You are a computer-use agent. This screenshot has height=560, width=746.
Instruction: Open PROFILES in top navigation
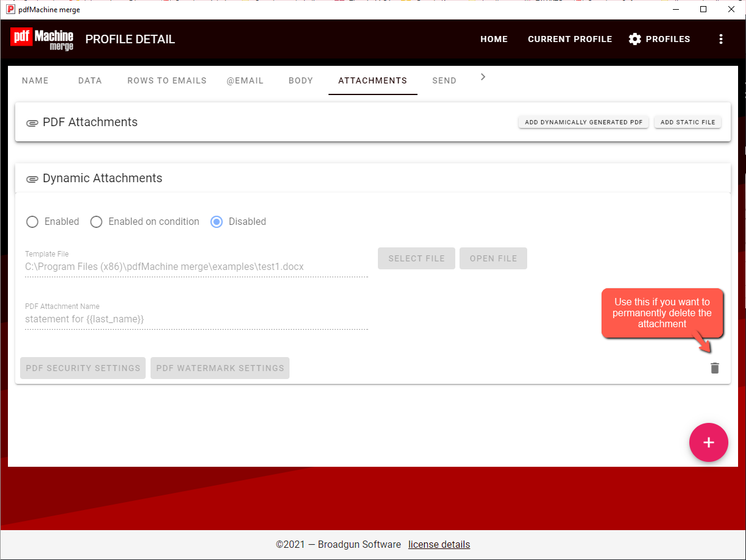(x=659, y=39)
